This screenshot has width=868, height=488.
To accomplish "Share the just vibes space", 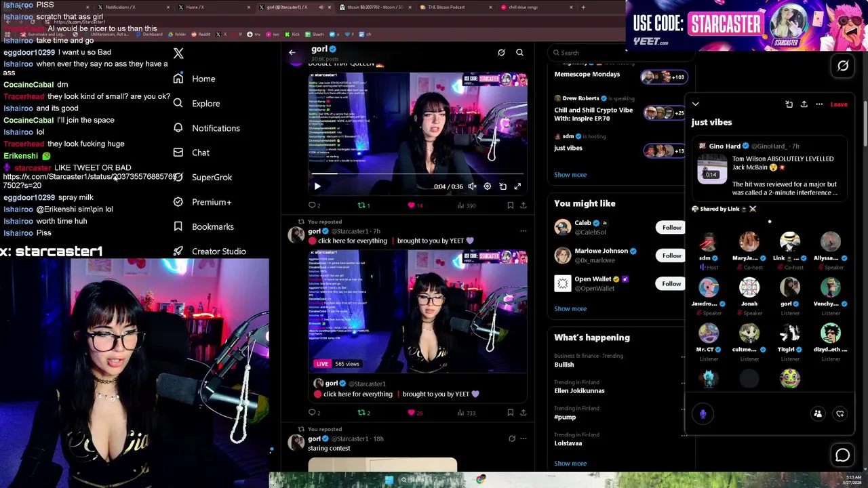I will [x=804, y=104].
